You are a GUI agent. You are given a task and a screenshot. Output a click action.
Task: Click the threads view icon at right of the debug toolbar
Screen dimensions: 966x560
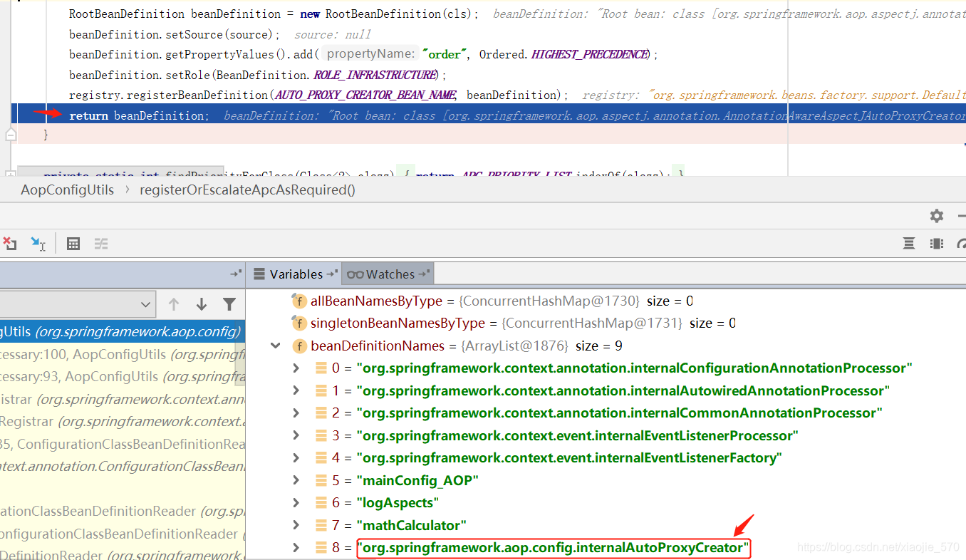[909, 244]
